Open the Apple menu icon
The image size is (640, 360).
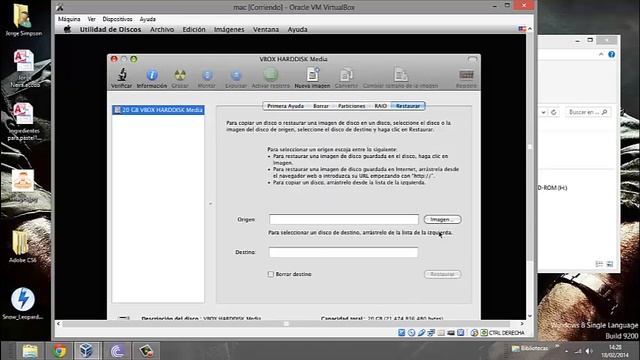(x=67, y=29)
